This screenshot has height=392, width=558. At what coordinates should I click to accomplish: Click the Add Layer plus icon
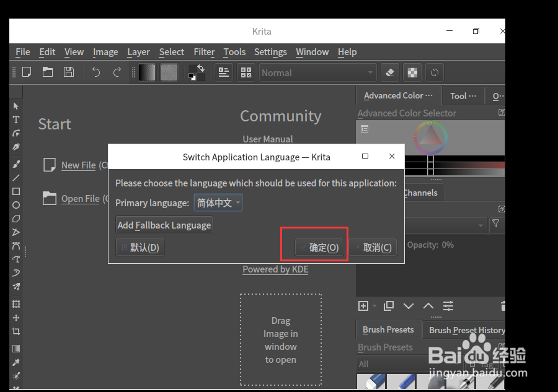pos(363,306)
